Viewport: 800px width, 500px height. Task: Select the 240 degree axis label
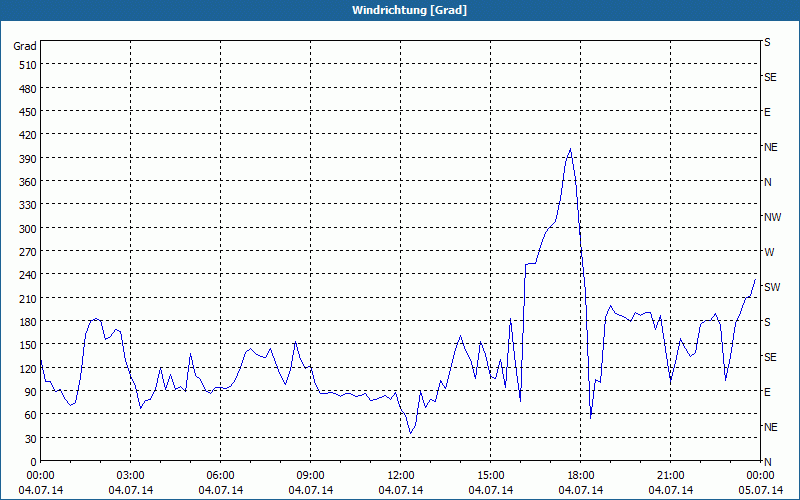coord(28,275)
